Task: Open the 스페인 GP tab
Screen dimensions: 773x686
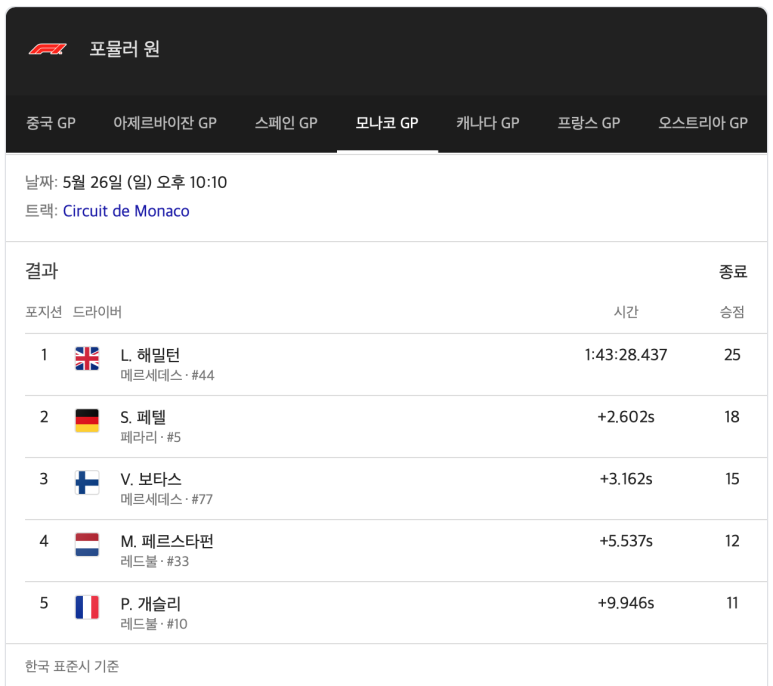Action: (286, 123)
